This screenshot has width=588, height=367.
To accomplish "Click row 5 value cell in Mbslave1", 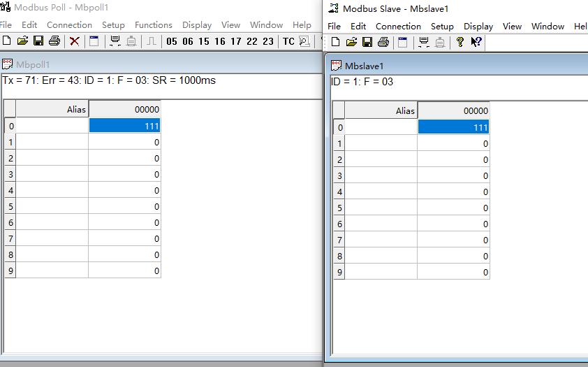I will (x=453, y=208).
